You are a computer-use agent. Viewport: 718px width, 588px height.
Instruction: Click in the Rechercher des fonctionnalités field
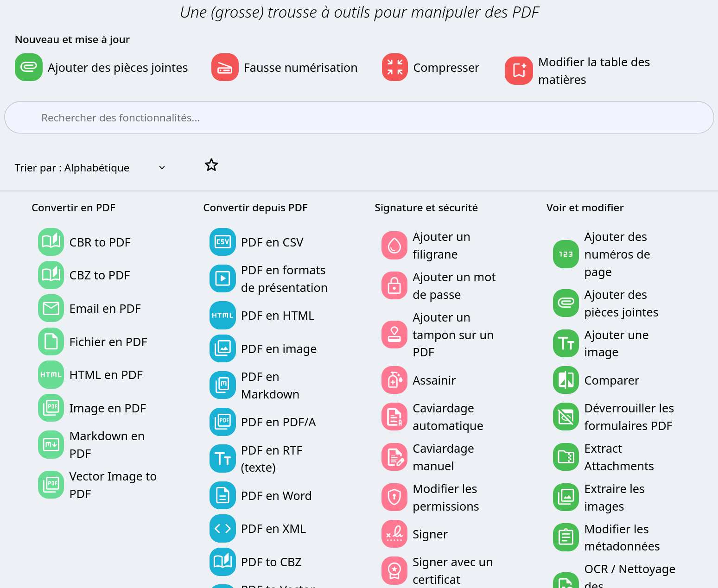tap(359, 118)
